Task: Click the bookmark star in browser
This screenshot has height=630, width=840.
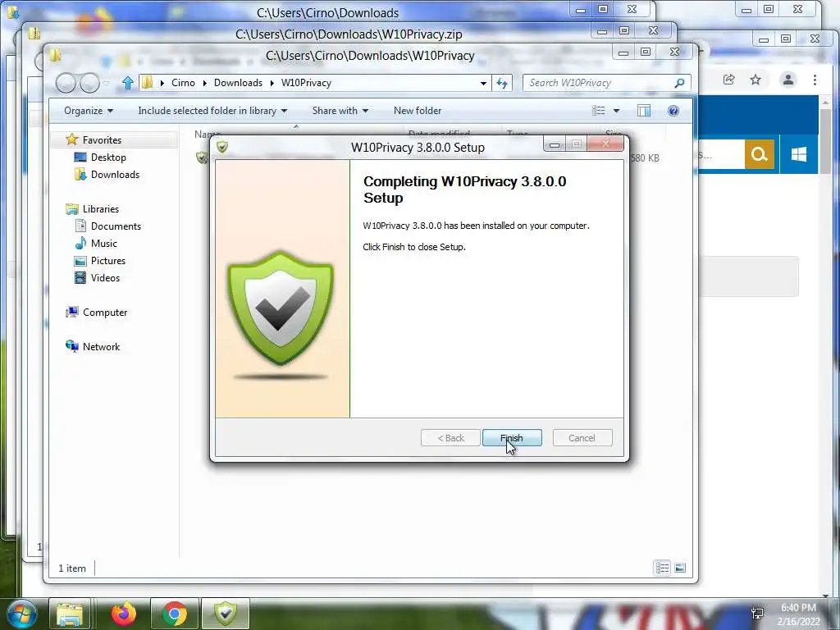Action: (x=756, y=80)
